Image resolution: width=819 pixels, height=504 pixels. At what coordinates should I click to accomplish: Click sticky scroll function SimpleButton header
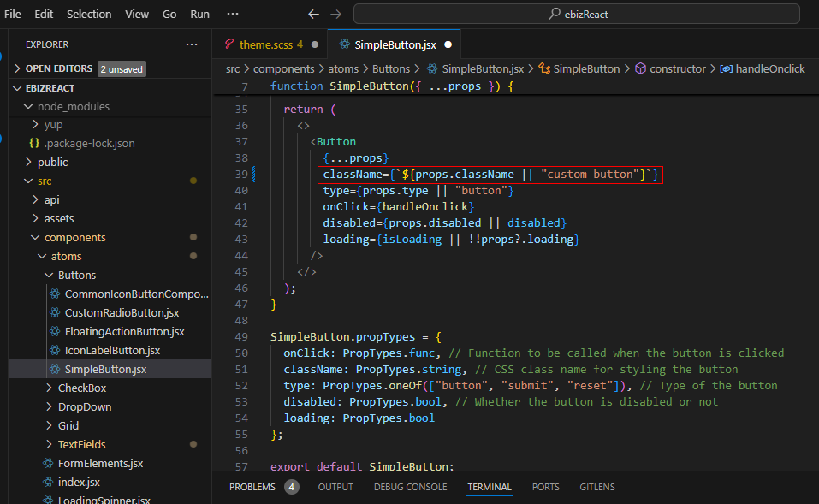(x=392, y=86)
